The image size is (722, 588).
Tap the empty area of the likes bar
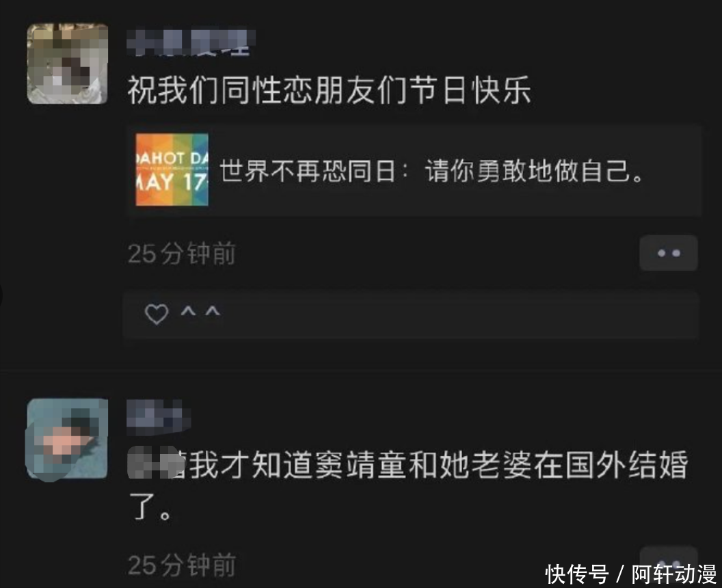460,315
